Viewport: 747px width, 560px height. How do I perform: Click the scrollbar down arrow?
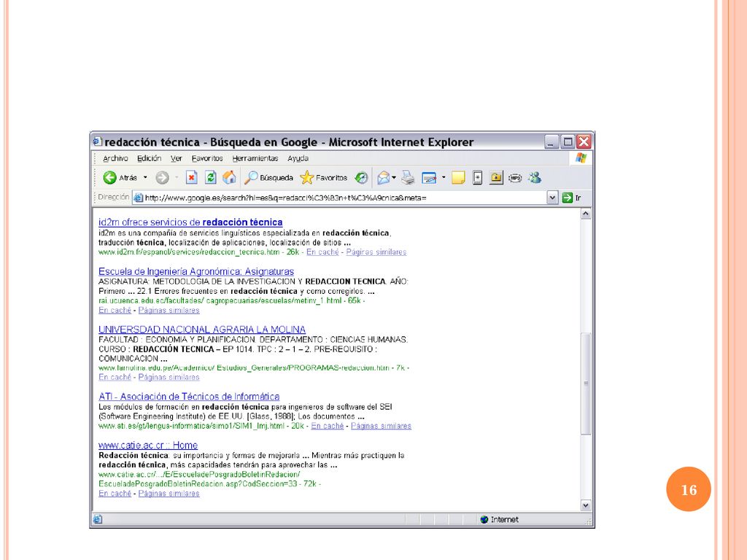[x=586, y=505]
